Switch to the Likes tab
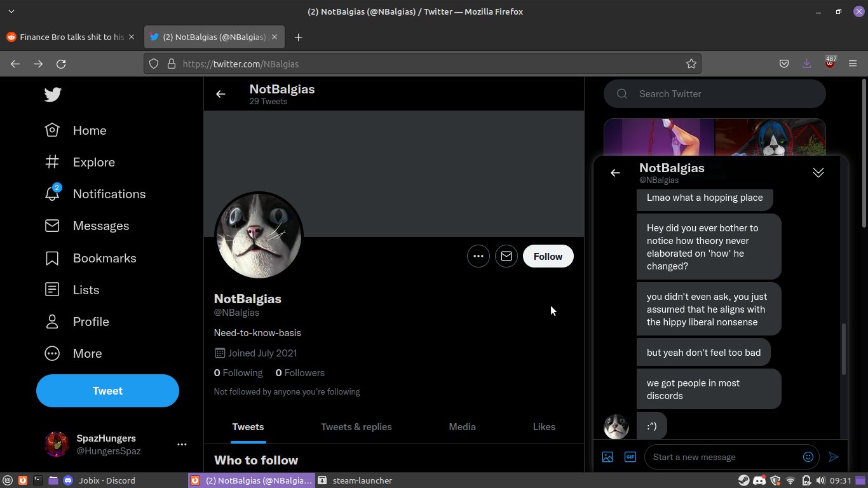Screen dimensions: 868x488 tap(544, 427)
